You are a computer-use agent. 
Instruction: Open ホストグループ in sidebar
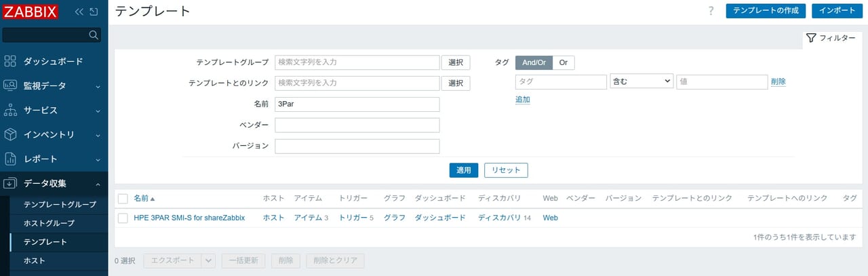tap(49, 223)
